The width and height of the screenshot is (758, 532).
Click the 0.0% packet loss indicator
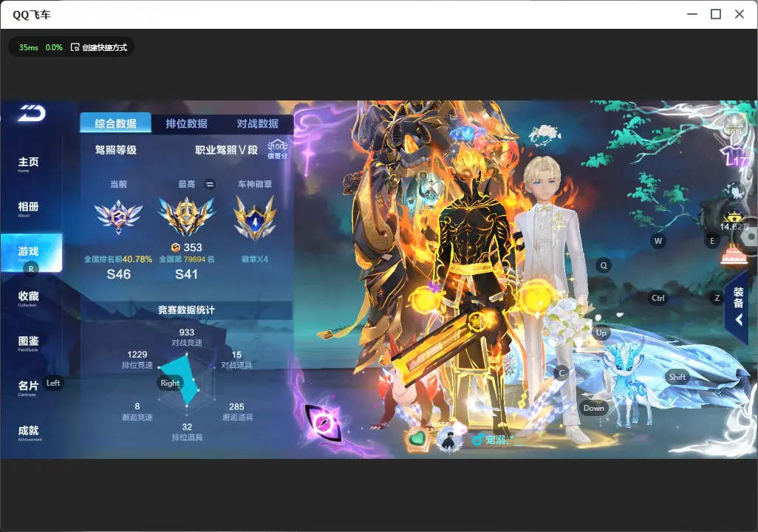[54, 47]
